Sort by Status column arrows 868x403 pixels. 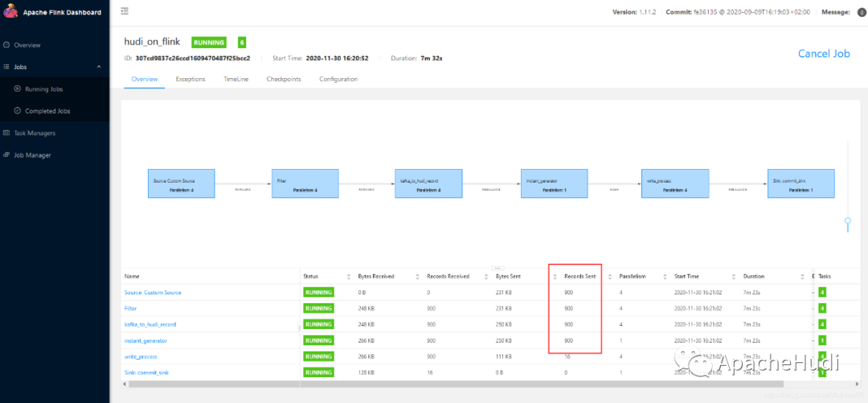click(349, 277)
